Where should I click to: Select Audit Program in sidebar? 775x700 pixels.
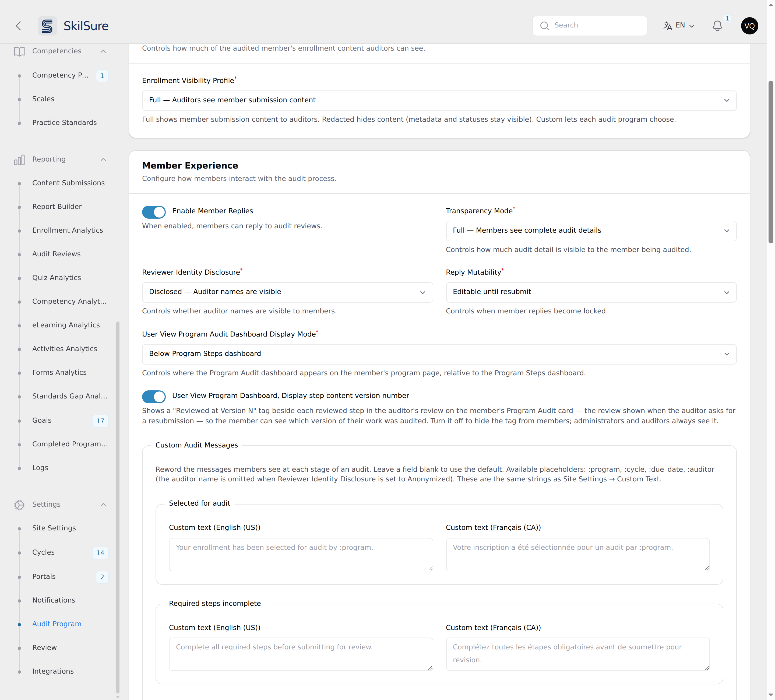point(57,624)
